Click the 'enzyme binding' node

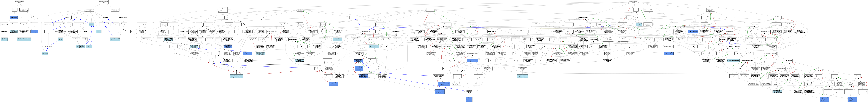point(4,24)
